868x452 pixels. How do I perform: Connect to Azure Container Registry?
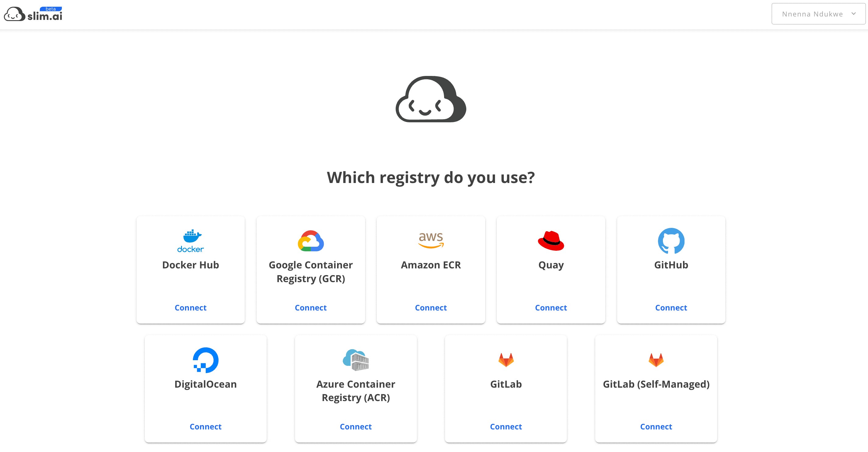click(x=356, y=427)
